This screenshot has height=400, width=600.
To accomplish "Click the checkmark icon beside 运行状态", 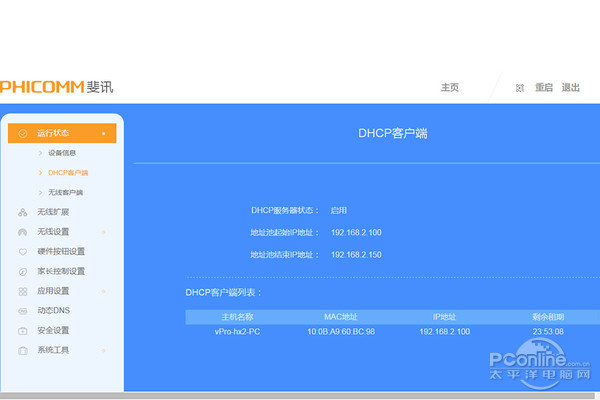I will pyautogui.click(x=23, y=133).
